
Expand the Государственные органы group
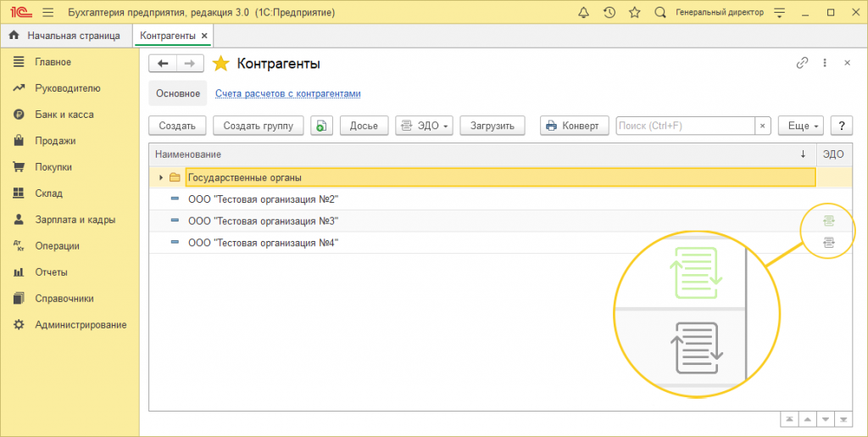coord(161,178)
